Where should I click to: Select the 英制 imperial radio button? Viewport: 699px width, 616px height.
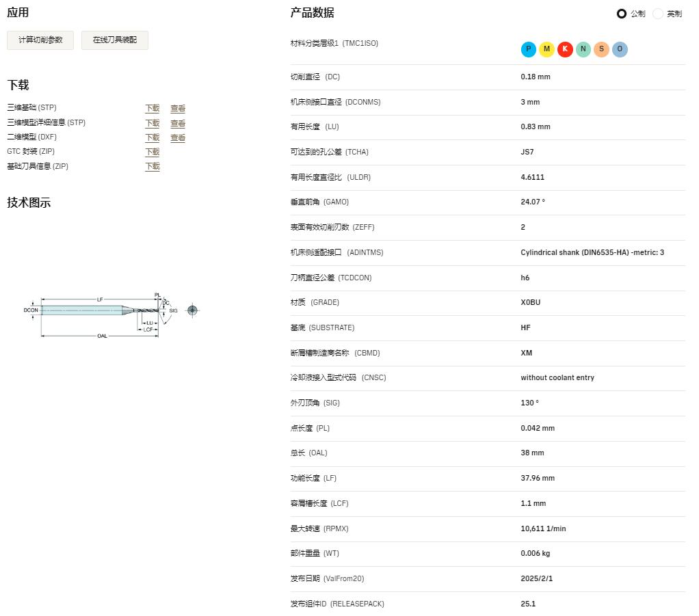tap(658, 14)
